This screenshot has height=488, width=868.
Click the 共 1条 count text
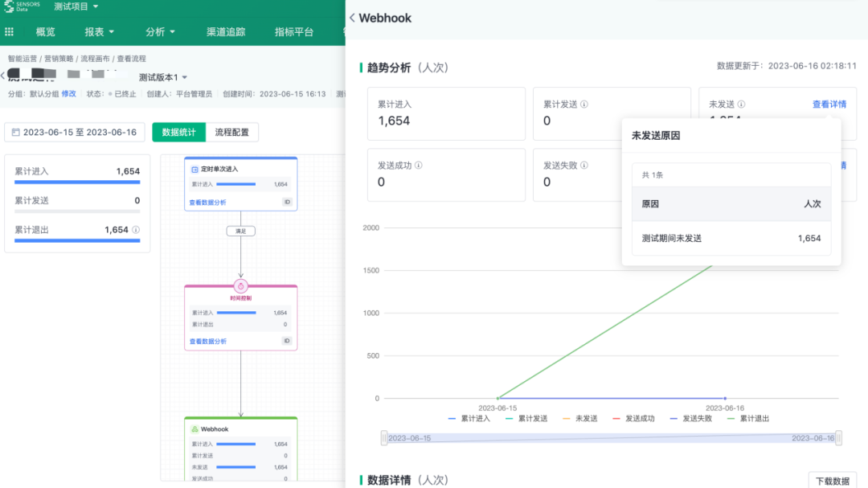652,175
